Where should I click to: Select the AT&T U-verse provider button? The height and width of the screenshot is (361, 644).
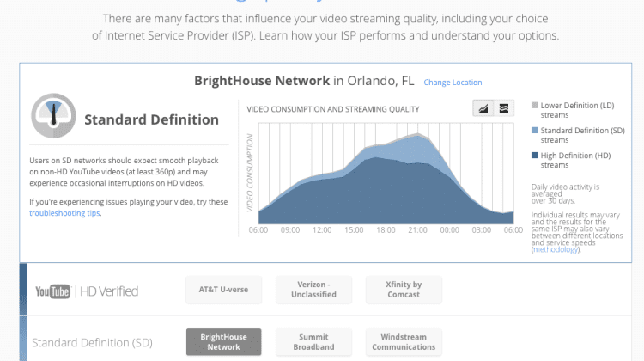click(x=223, y=290)
